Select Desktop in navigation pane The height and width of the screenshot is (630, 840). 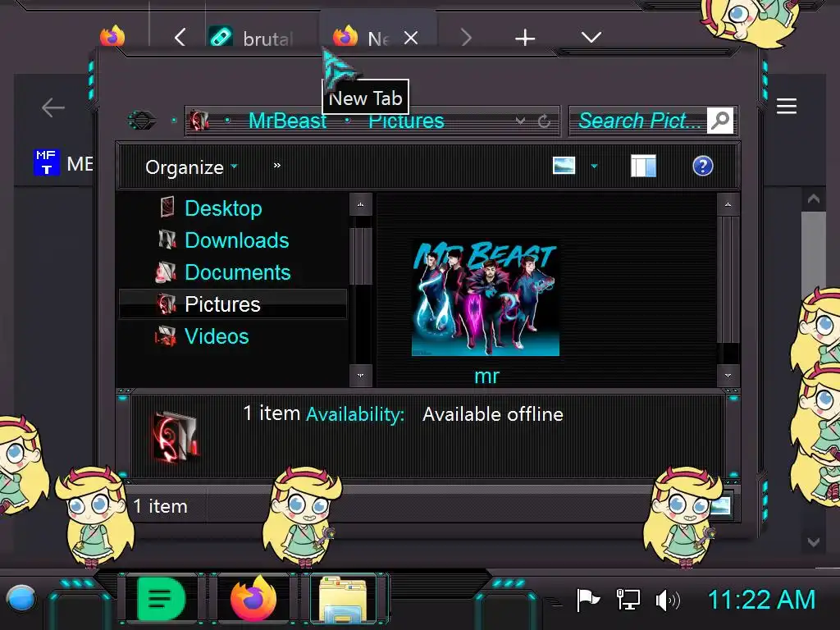click(223, 208)
